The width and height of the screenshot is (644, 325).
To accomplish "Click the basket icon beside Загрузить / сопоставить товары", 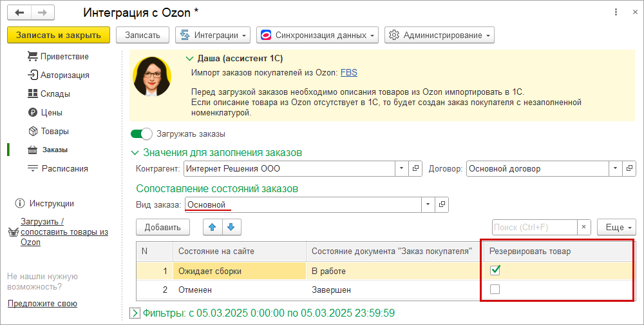I will pyautogui.click(x=14, y=232).
